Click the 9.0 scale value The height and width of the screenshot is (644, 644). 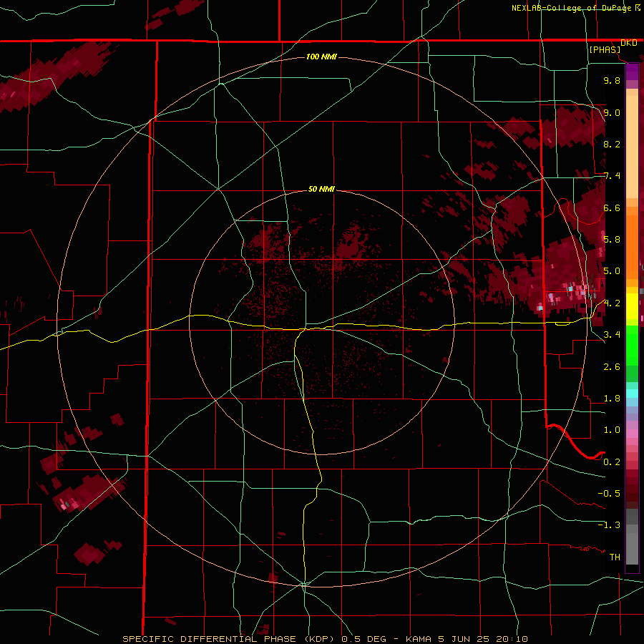pos(612,112)
